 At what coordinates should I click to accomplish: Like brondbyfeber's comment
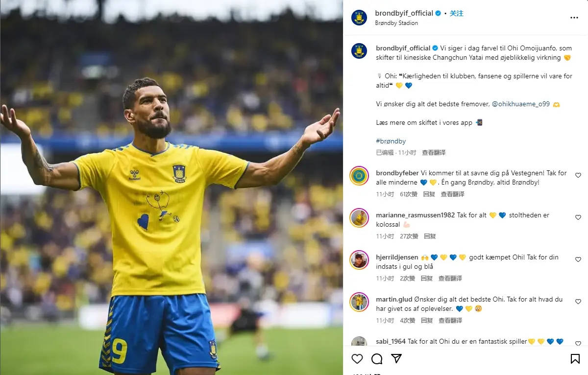pos(578,175)
